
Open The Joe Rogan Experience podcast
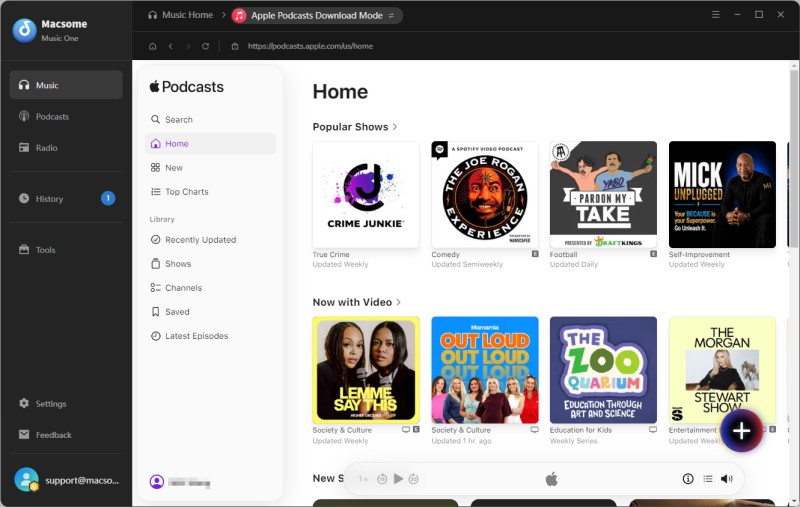tap(485, 194)
